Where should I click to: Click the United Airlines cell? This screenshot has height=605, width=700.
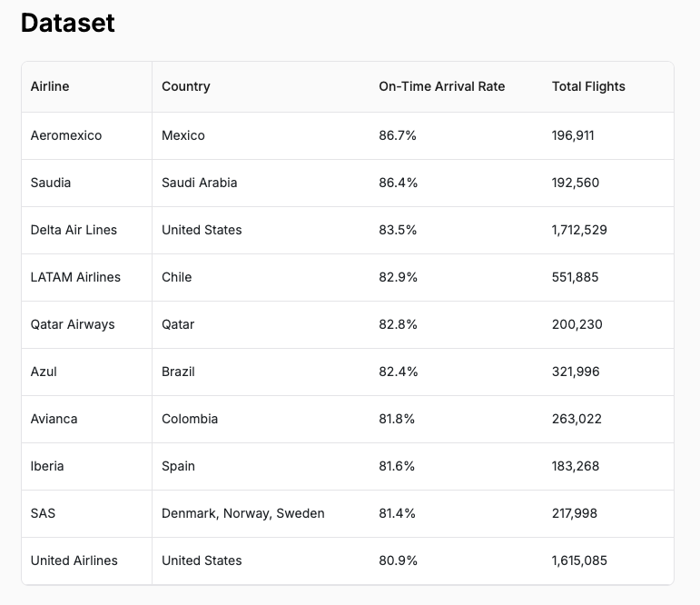(74, 560)
